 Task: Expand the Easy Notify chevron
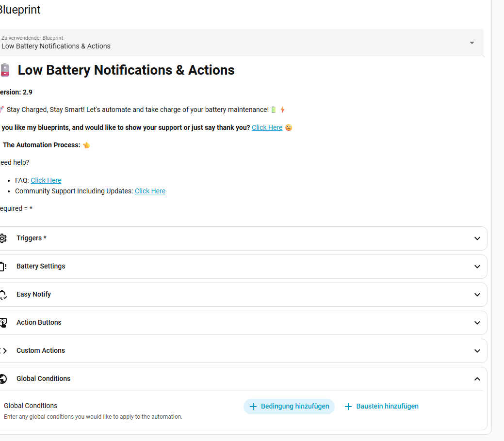[x=477, y=295]
